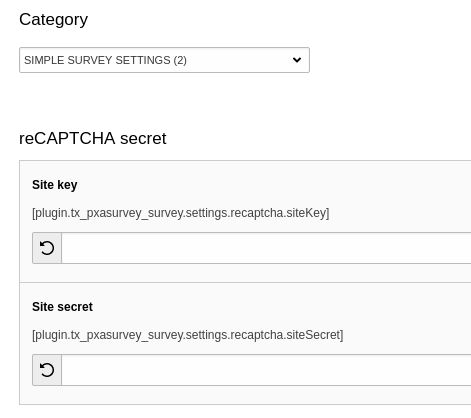Focus the Site key input field

[266, 248]
